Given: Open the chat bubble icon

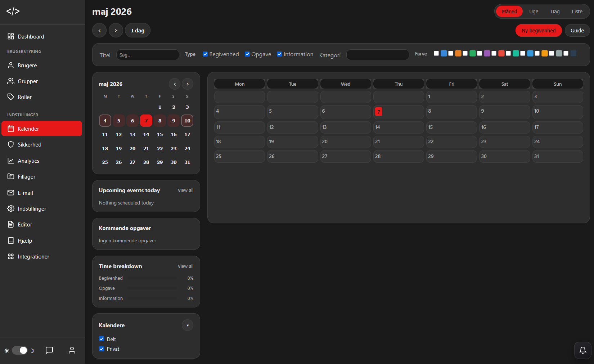Looking at the screenshot, I should tap(49, 350).
